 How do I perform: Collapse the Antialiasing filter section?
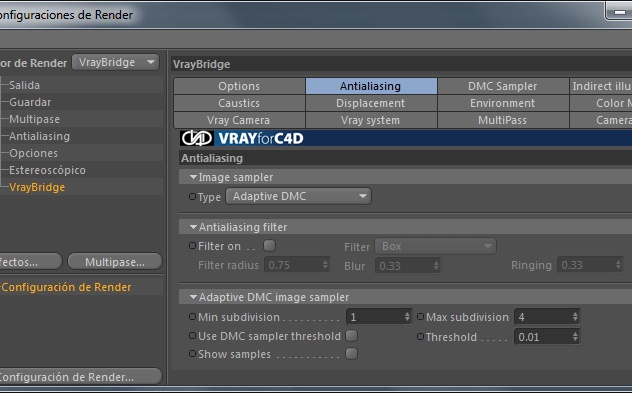193,227
